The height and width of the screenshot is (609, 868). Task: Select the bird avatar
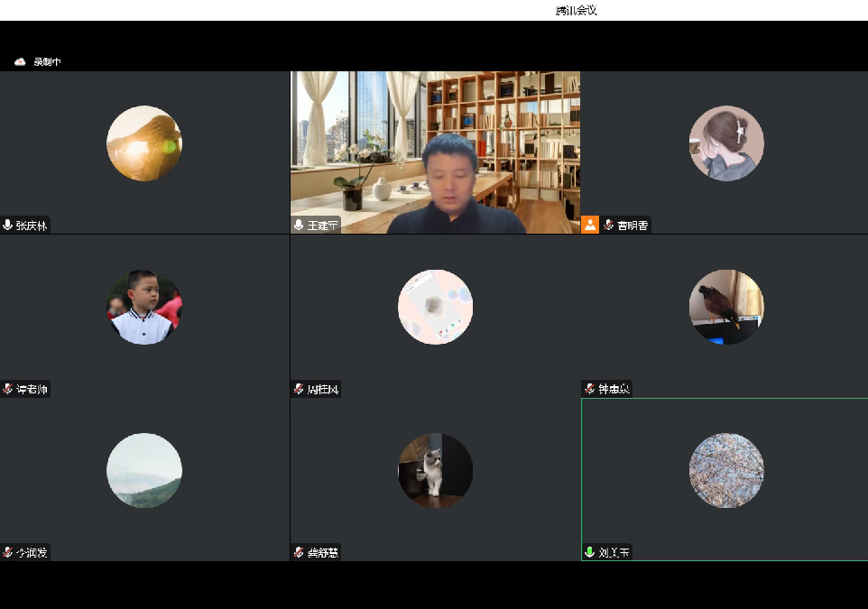[x=726, y=307]
